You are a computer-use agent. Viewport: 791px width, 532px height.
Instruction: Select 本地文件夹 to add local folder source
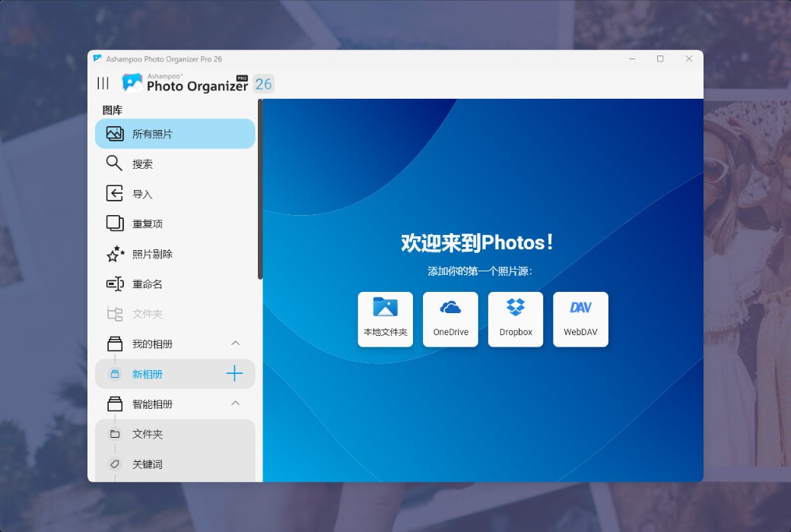coord(385,318)
